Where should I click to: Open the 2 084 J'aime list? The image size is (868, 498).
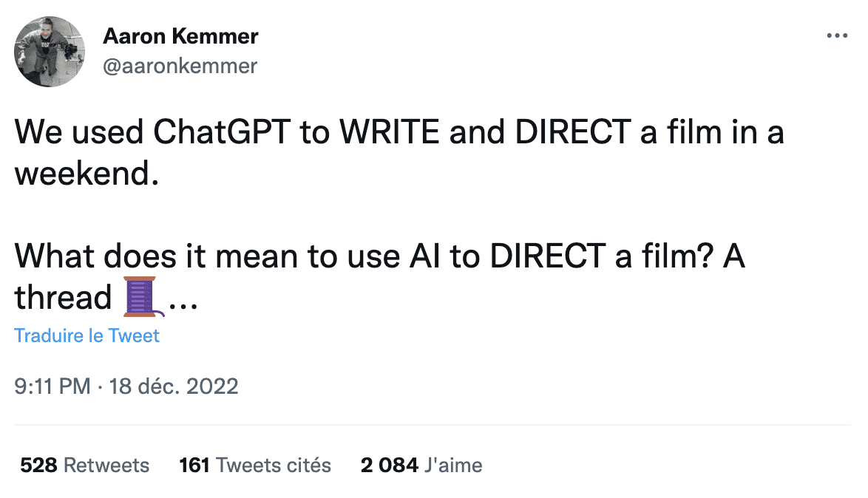pyautogui.click(x=421, y=465)
